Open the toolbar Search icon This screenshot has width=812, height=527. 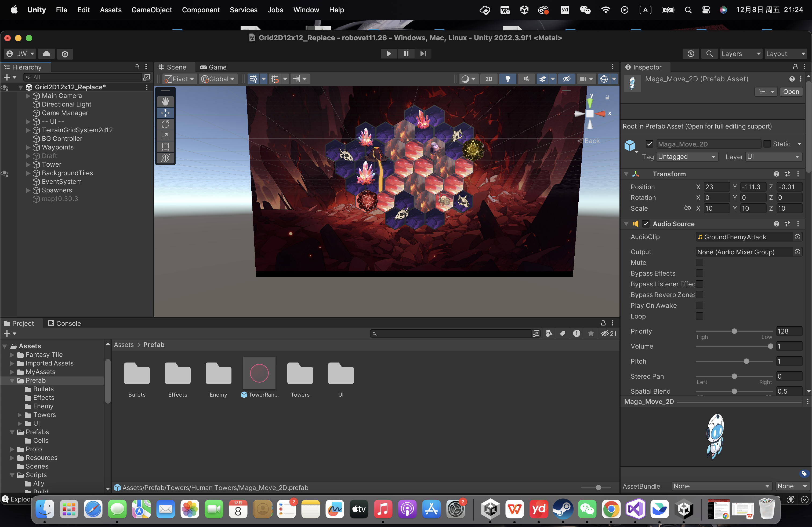709,53
